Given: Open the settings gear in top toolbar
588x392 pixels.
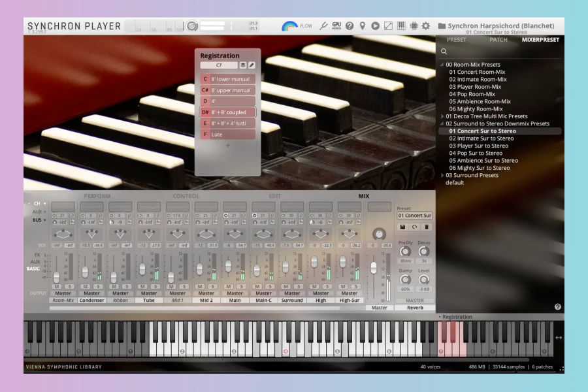Looking at the screenshot, I should (426, 26).
